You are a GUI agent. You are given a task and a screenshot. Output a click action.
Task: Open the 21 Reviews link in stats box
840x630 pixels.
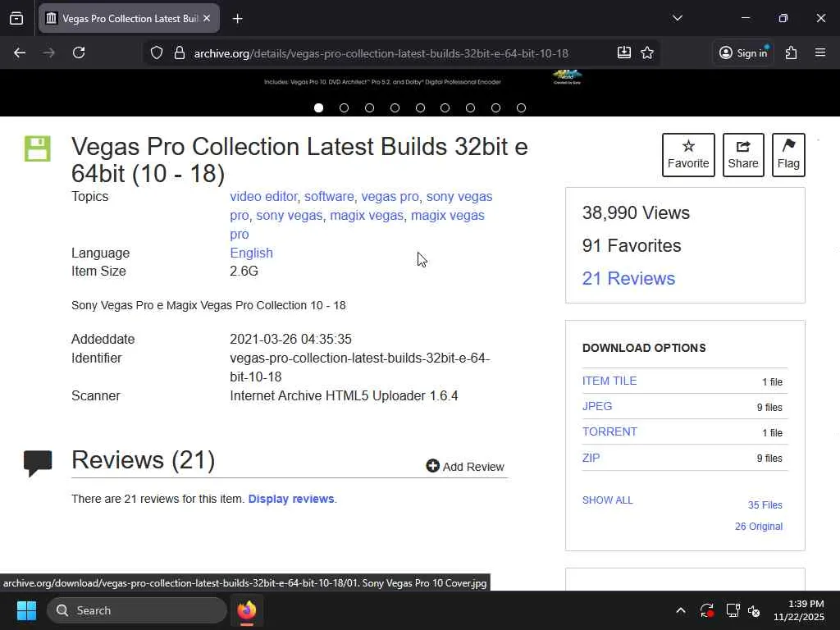628,279
